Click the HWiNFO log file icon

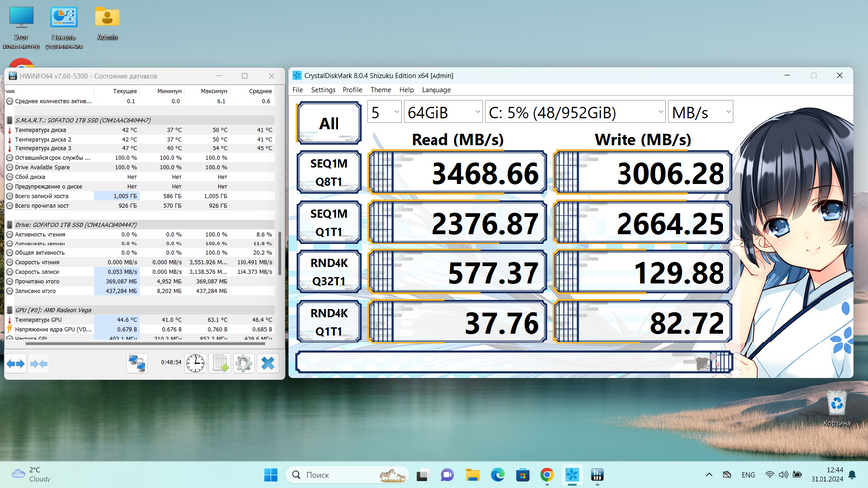220,364
